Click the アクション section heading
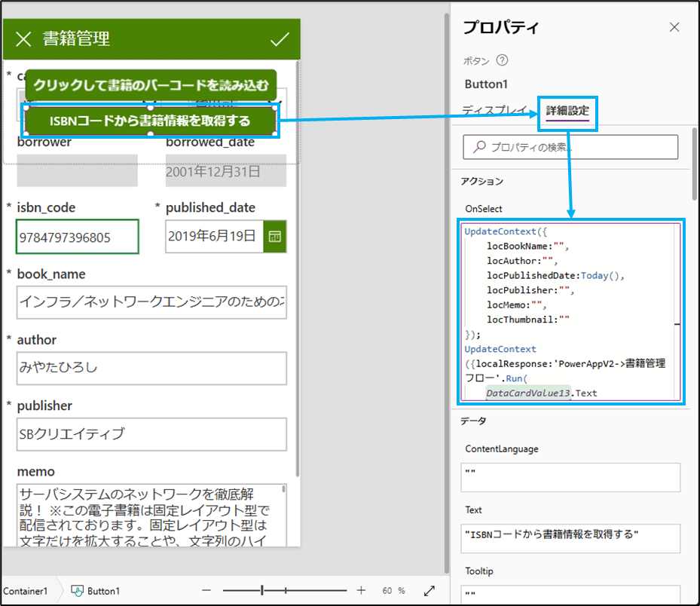Viewport: 700px width, 606px height. [x=481, y=181]
